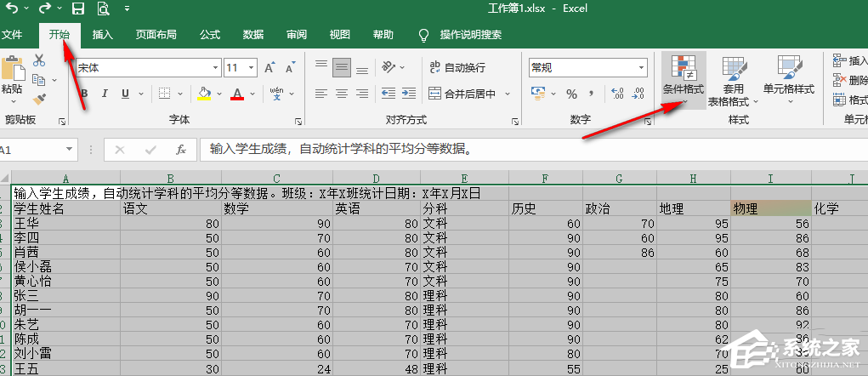
Task: Decrease the cell indent
Action: [389, 93]
